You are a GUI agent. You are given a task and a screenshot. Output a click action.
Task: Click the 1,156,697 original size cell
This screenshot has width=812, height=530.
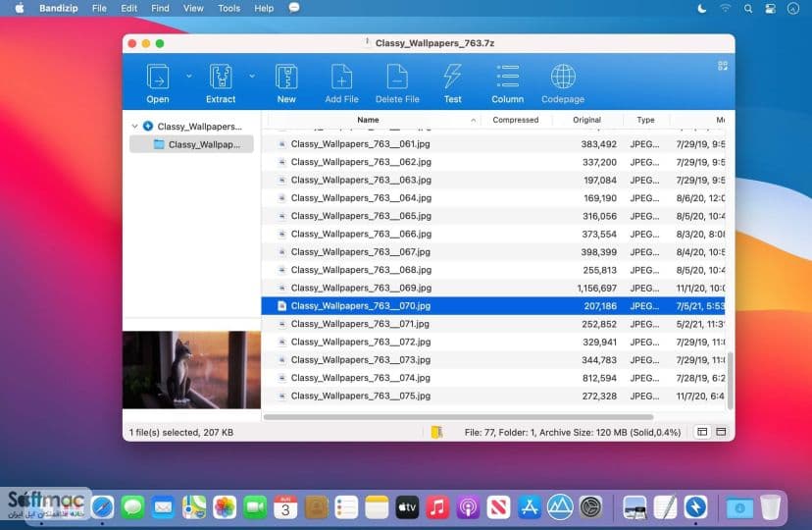click(596, 288)
